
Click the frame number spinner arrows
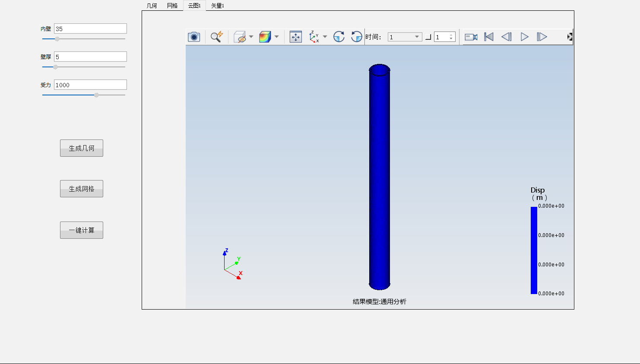pos(451,37)
